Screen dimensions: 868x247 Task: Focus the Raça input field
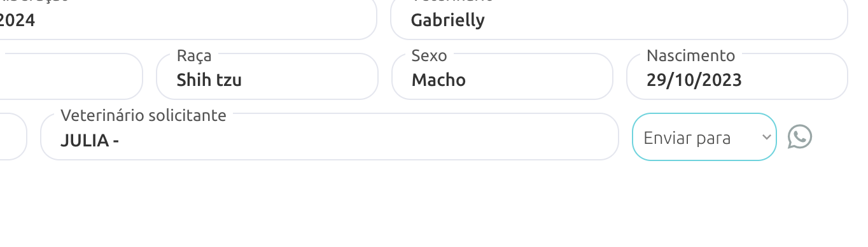click(x=267, y=76)
